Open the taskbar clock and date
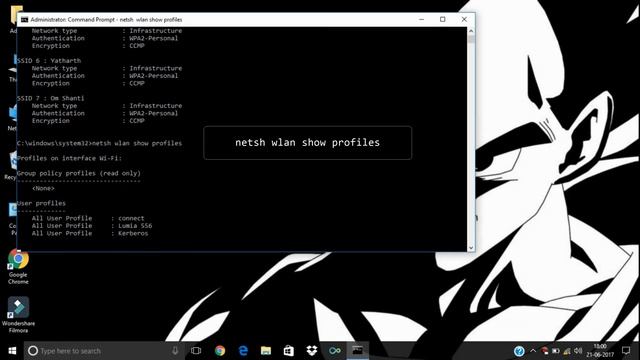 [x=600, y=351]
